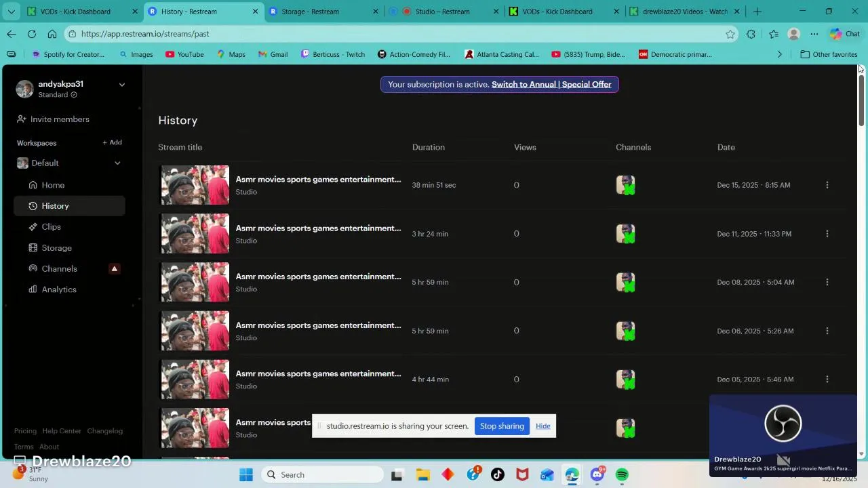The image size is (868, 488).
Task: Switch to Studio – Restream tab
Action: tap(444, 12)
